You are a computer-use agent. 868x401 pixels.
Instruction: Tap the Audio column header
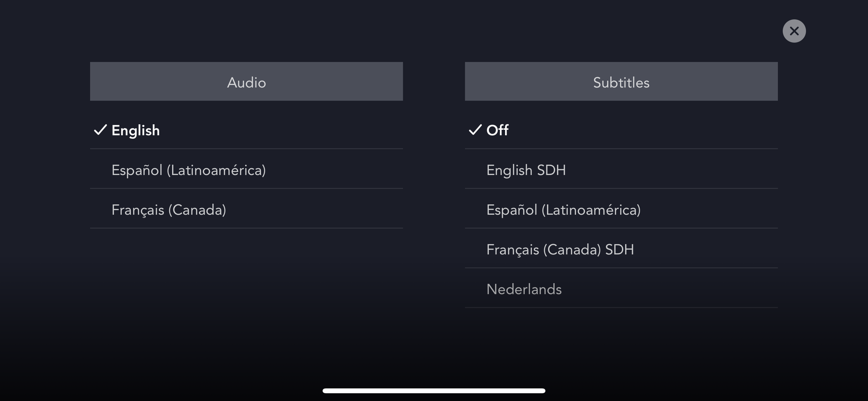click(246, 82)
